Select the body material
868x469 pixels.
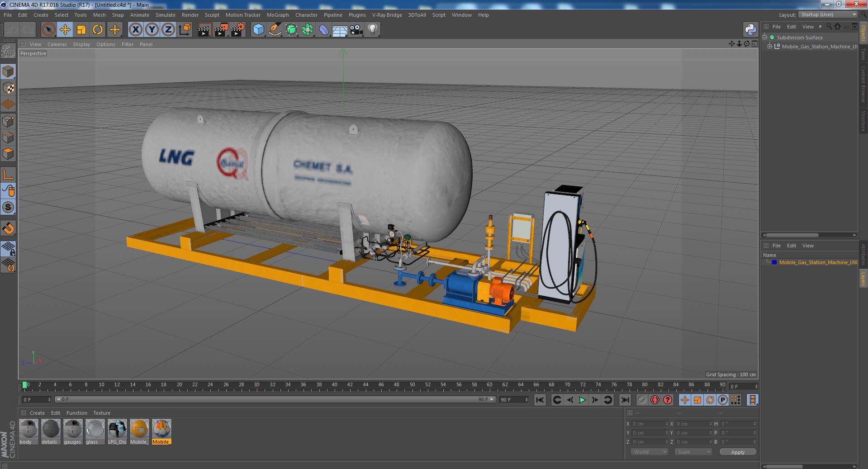[x=28, y=431]
